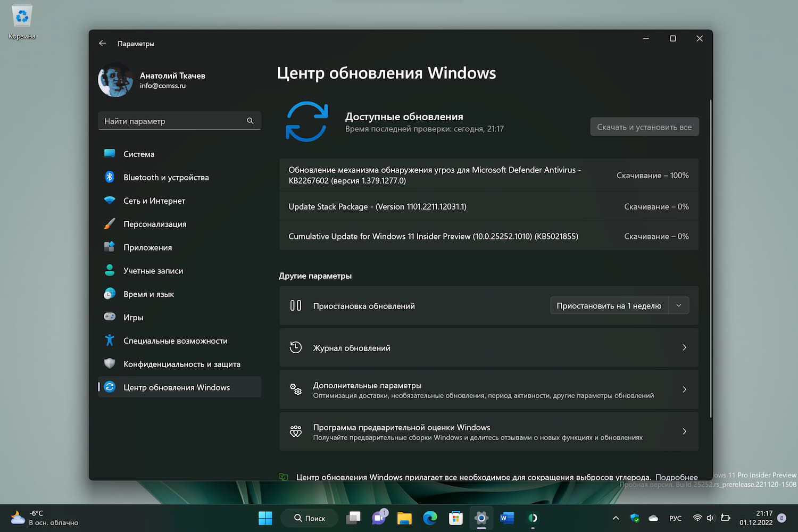Viewport: 798px width, 532px height.
Task: Click the Settings window vertical scrollbar
Action: (x=710, y=259)
